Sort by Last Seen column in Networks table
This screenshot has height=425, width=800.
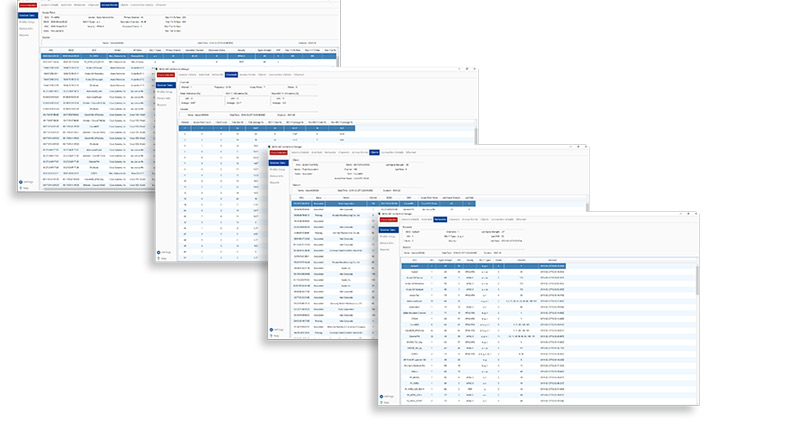pos(552,260)
